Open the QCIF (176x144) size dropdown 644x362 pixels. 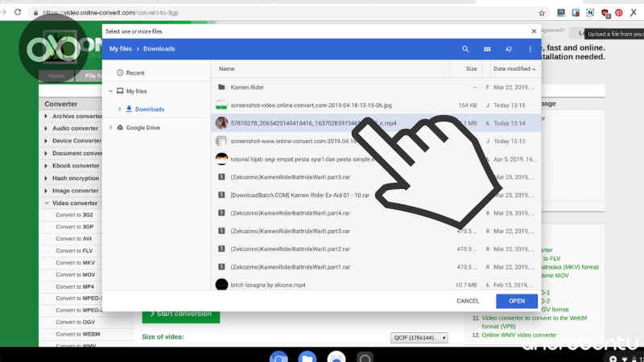pos(419,338)
